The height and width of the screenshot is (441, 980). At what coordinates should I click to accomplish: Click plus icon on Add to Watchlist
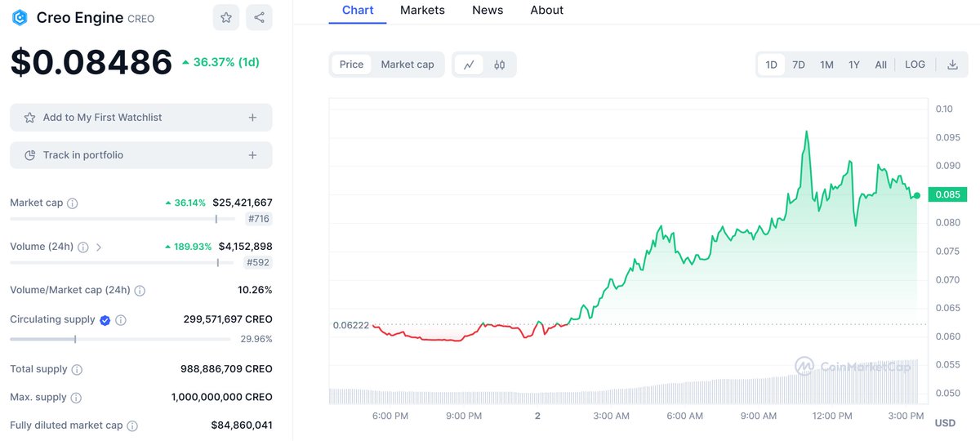click(x=252, y=118)
